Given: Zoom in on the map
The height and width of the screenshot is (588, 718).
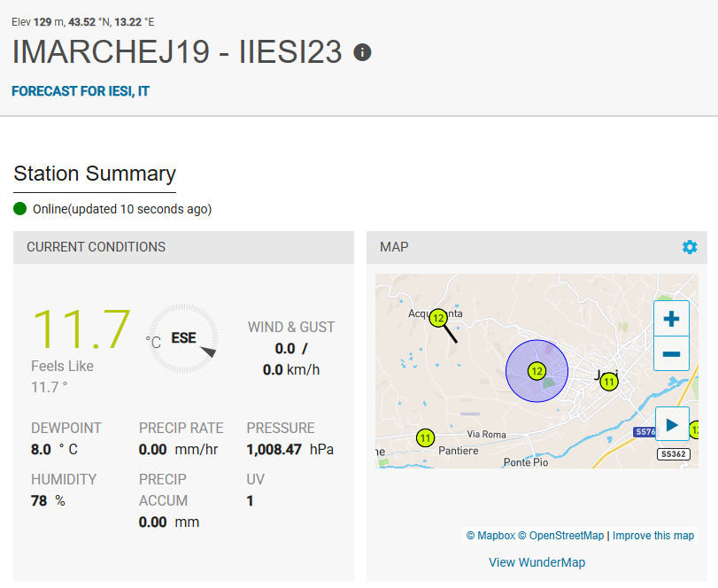Looking at the screenshot, I should (x=670, y=319).
